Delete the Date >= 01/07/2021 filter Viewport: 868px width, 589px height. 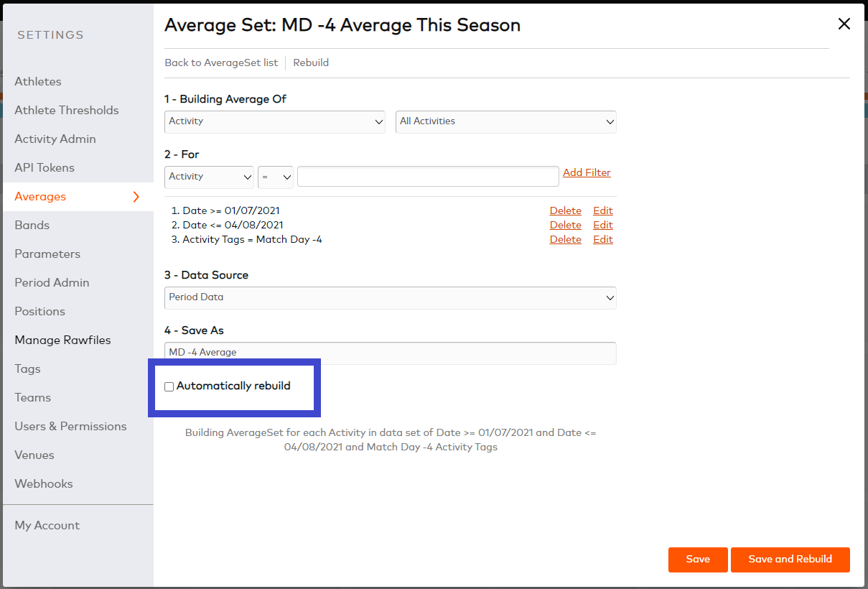click(x=566, y=210)
